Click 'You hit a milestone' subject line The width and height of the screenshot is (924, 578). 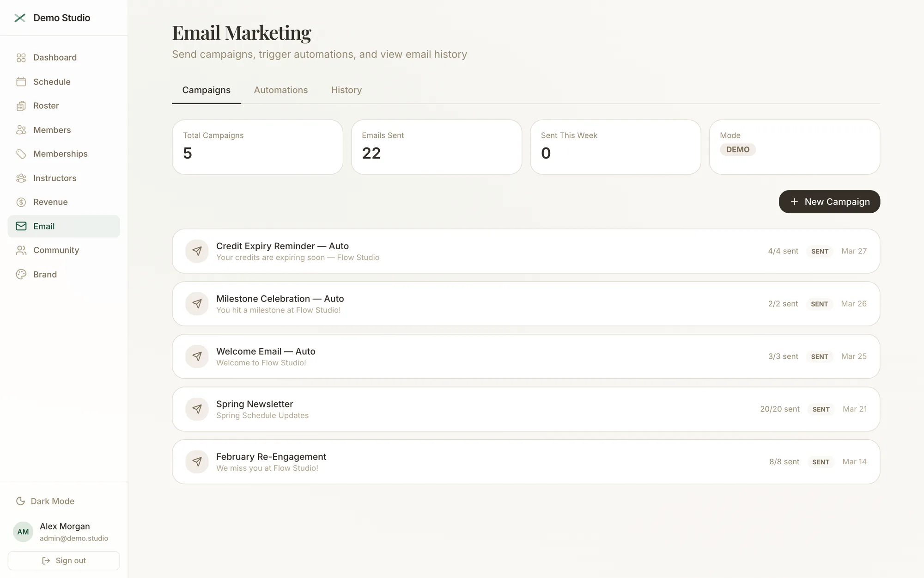point(279,310)
